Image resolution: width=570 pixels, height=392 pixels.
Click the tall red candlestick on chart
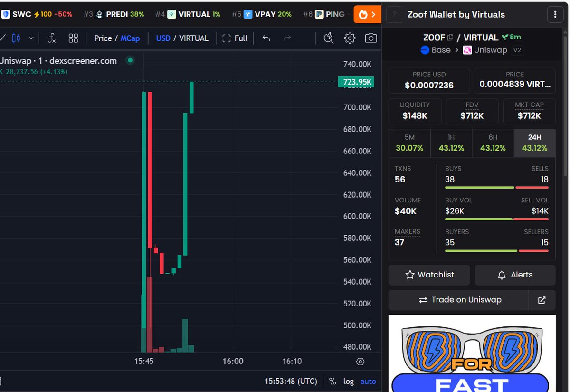[150, 170]
